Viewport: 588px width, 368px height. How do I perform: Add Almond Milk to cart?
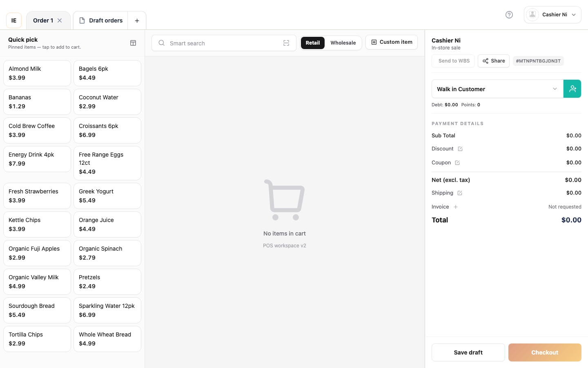(x=37, y=73)
